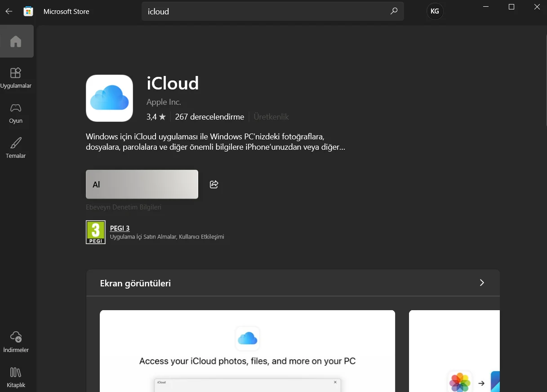Maximize the Microsoft Store window
Image resolution: width=547 pixels, height=392 pixels.
click(x=511, y=7)
